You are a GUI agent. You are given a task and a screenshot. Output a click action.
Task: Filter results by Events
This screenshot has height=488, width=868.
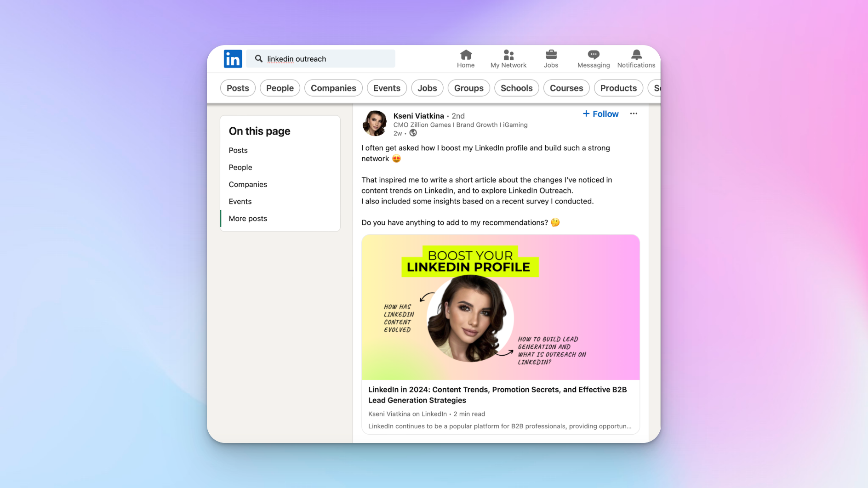[387, 88]
